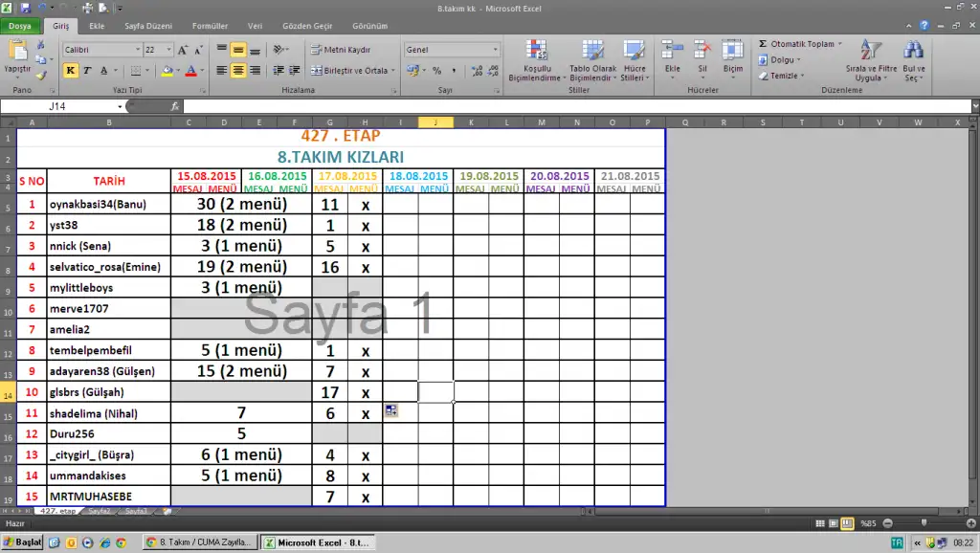
Task: Click the save icon in quick access toolbar
Action: pos(25,8)
